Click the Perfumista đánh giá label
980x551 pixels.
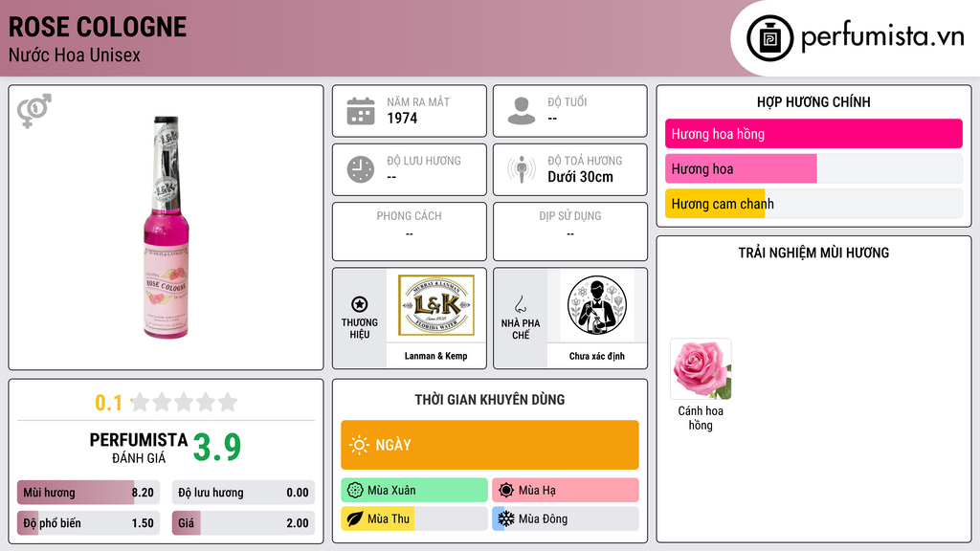pyautogui.click(x=139, y=448)
